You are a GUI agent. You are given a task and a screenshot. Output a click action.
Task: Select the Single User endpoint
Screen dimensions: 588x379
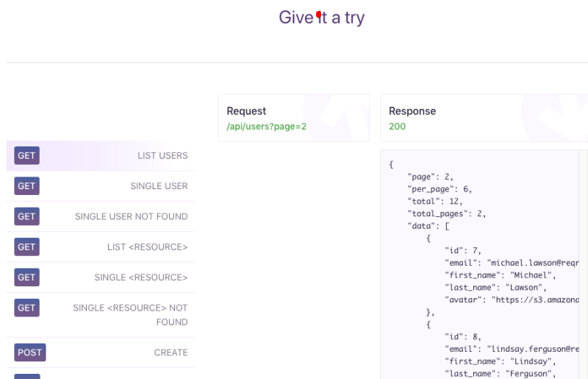[x=101, y=186]
